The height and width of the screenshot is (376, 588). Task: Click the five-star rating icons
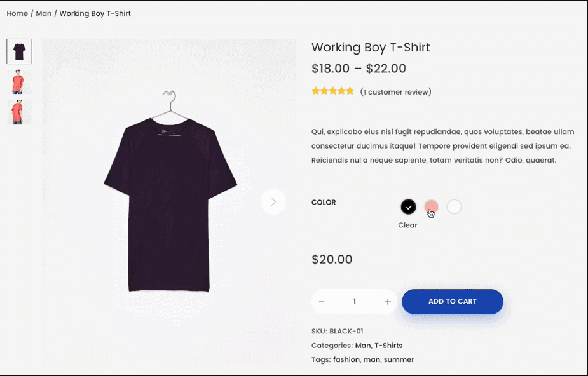332,91
